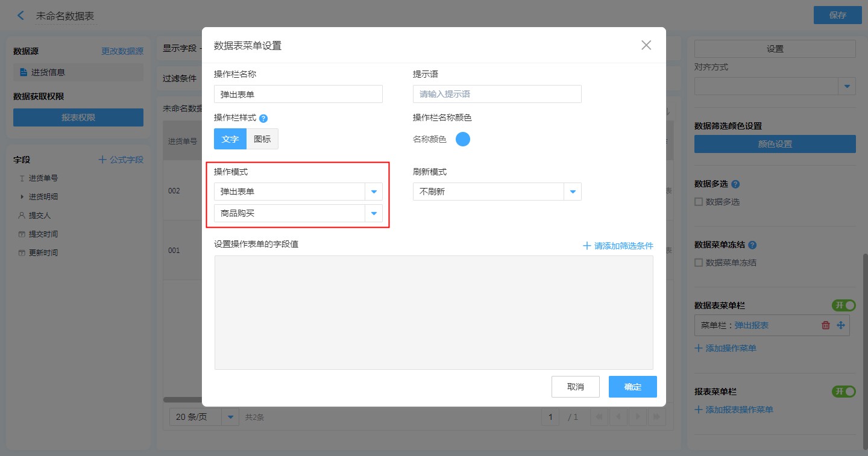
Task: Click the 确定 button
Action: click(632, 387)
